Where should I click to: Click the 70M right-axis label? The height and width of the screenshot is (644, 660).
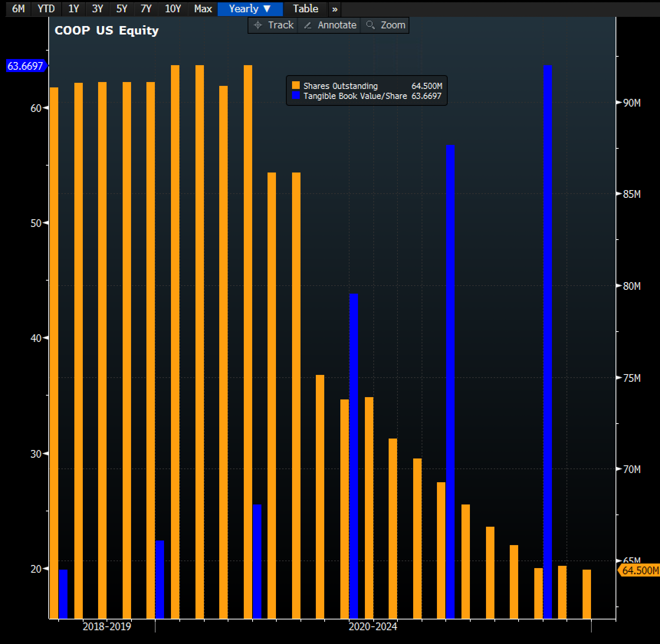click(x=632, y=469)
